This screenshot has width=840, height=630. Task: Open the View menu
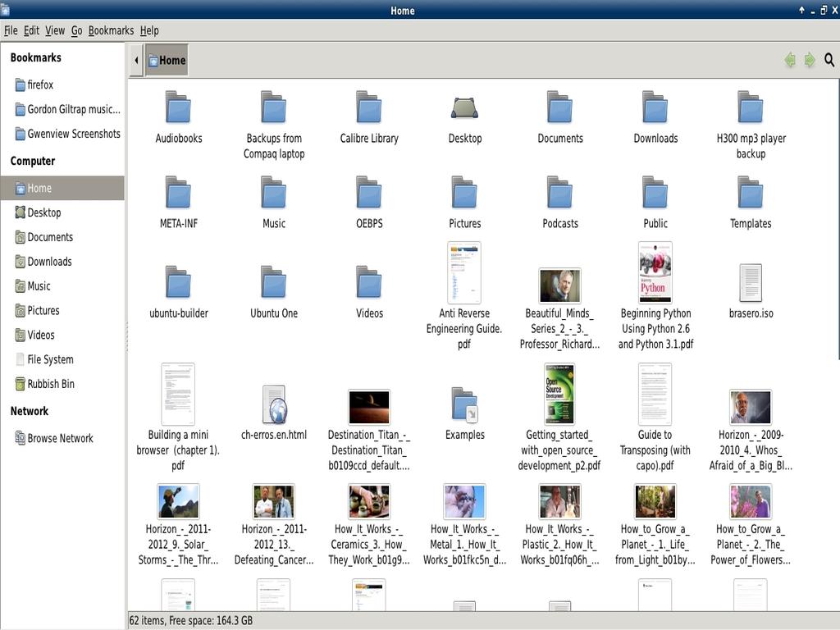tap(55, 30)
